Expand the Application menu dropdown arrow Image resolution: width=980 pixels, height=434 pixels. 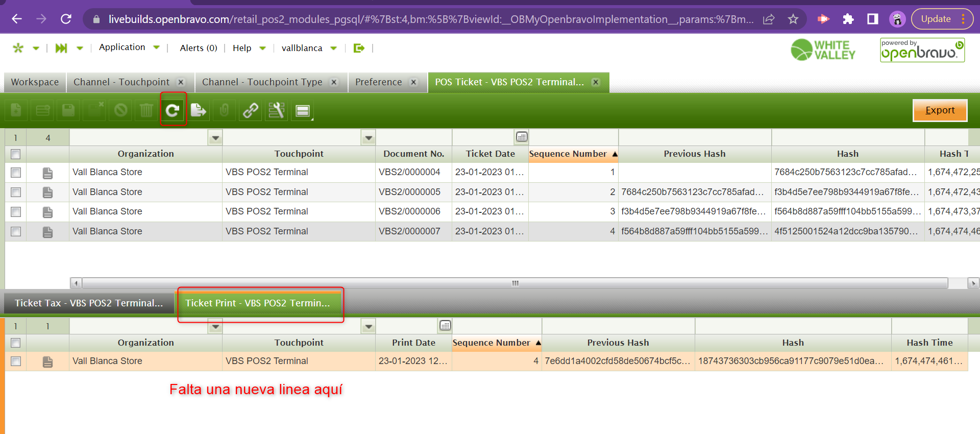157,47
